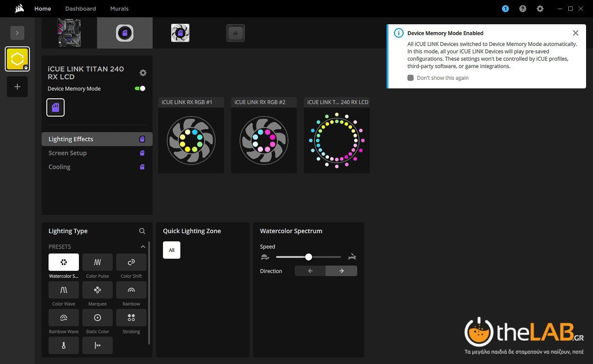This screenshot has height=364, width=593.
Task: Select the 240 RX LCD pump preview
Action: (x=337, y=135)
